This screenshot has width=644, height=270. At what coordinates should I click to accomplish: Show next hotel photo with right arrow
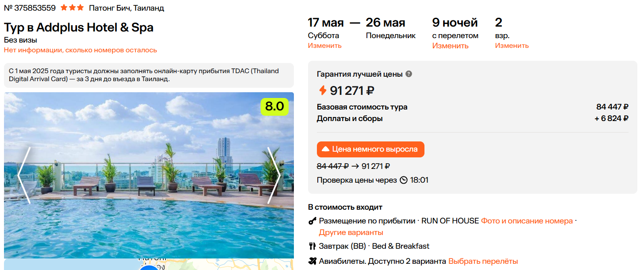click(x=274, y=175)
